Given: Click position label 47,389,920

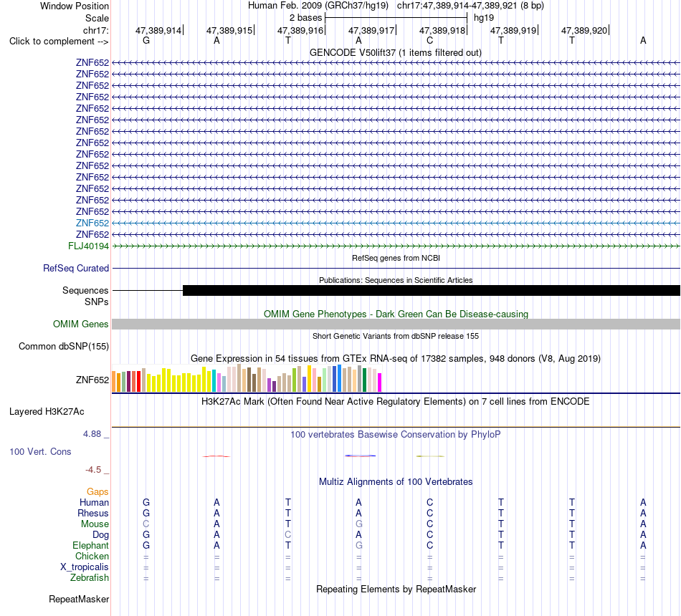Looking at the screenshot, I should coord(584,30).
